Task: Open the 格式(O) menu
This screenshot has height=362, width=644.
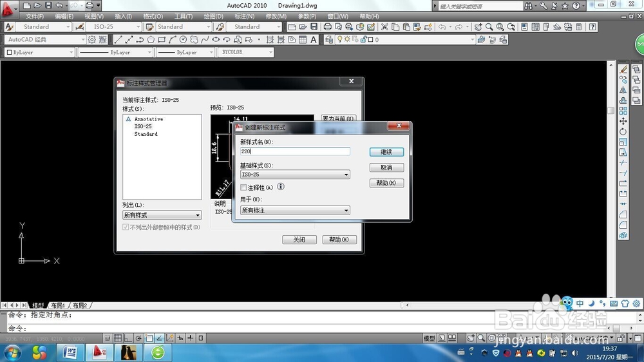Action: (153, 17)
